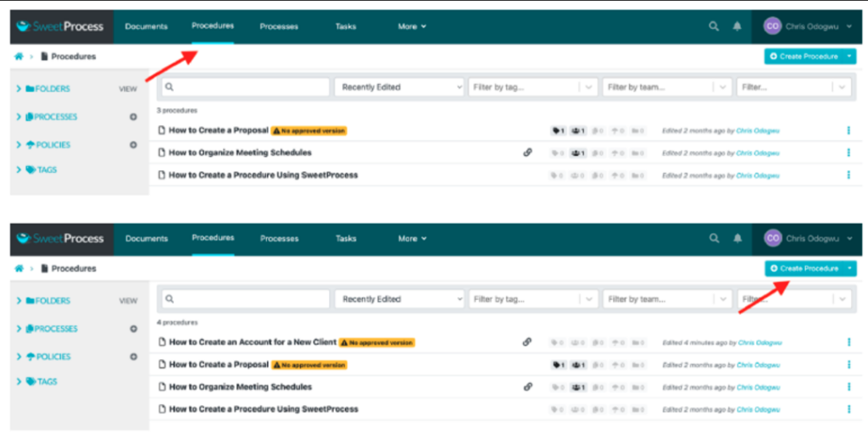Click VIEW next to FOLDERS, upper sidebar
868x438 pixels.
[x=128, y=89]
